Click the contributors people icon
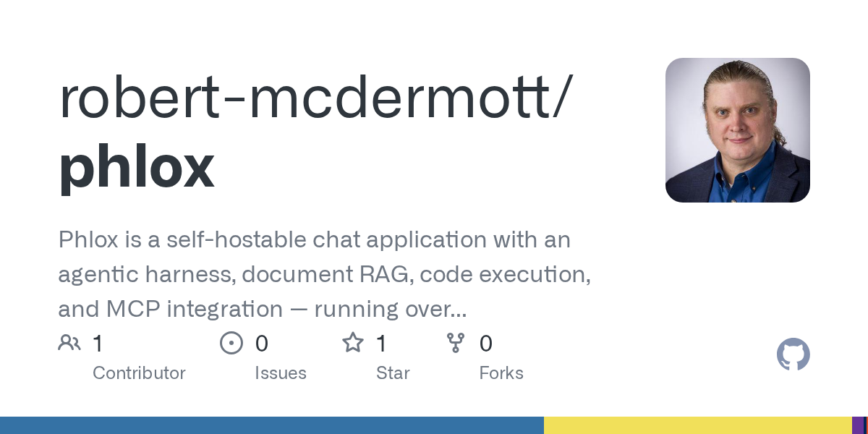 (x=69, y=343)
